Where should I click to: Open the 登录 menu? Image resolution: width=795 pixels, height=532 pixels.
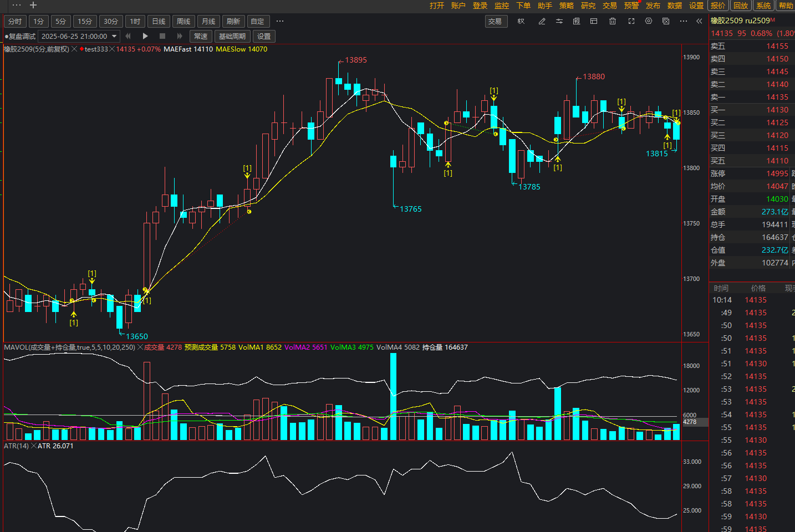click(x=480, y=6)
